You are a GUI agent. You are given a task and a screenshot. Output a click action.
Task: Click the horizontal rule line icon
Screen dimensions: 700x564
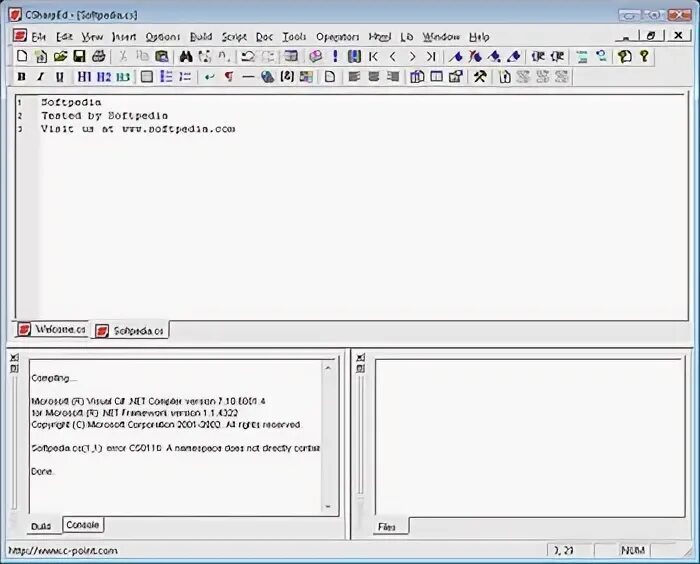point(248,77)
